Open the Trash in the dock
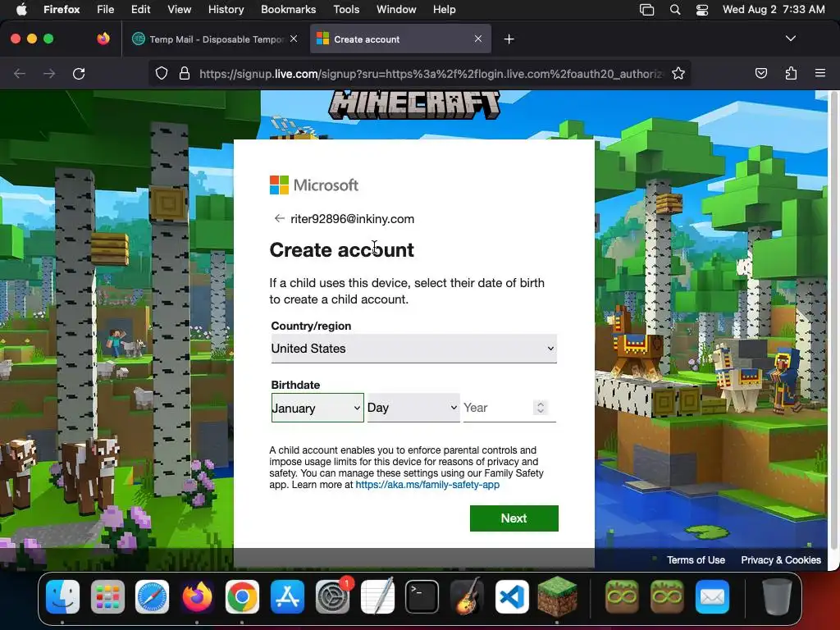The image size is (840, 630). coord(777,596)
